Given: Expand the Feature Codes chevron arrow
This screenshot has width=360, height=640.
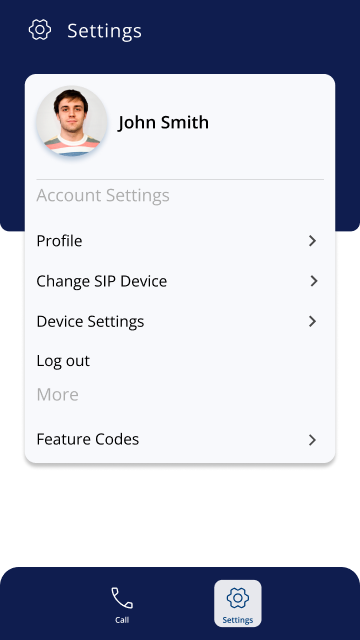Looking at the screenshot, I should (x=313, y=440).
